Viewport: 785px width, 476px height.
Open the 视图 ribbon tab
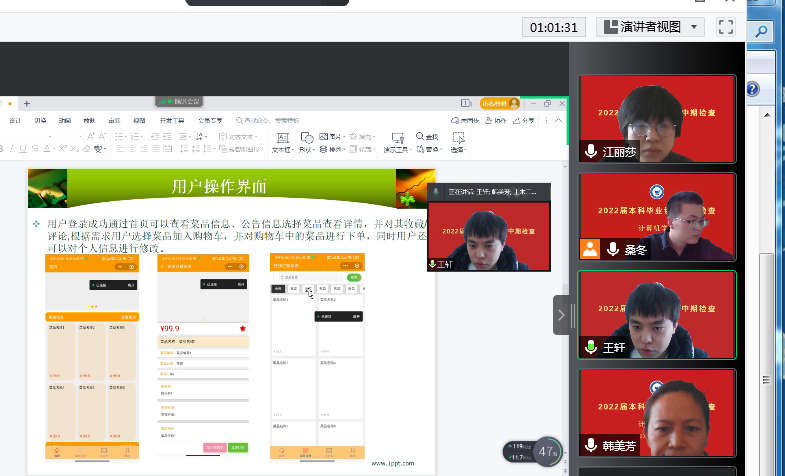(x=140, y=120)
